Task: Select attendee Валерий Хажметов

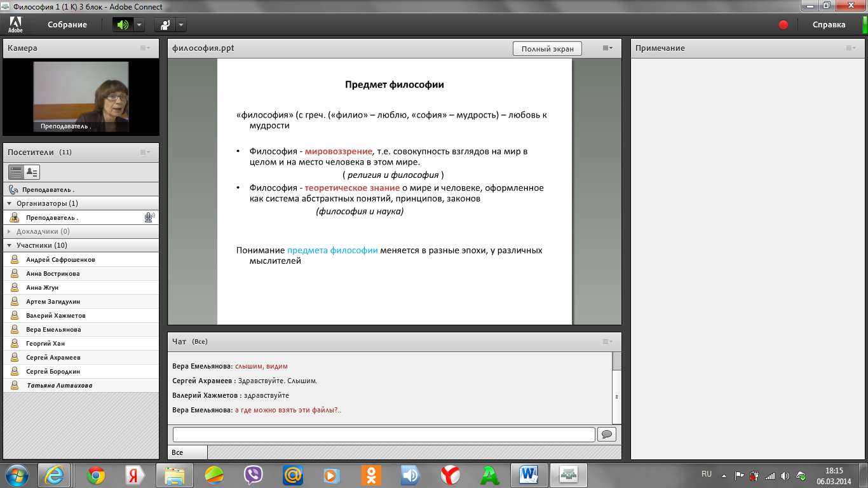Action: (81, 315)
